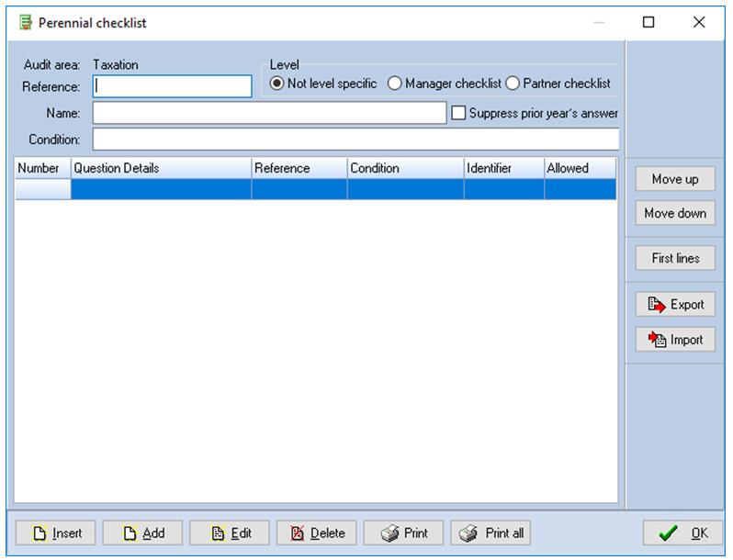
Task: Click the Taxation audit area text
Action: point(116,65)
